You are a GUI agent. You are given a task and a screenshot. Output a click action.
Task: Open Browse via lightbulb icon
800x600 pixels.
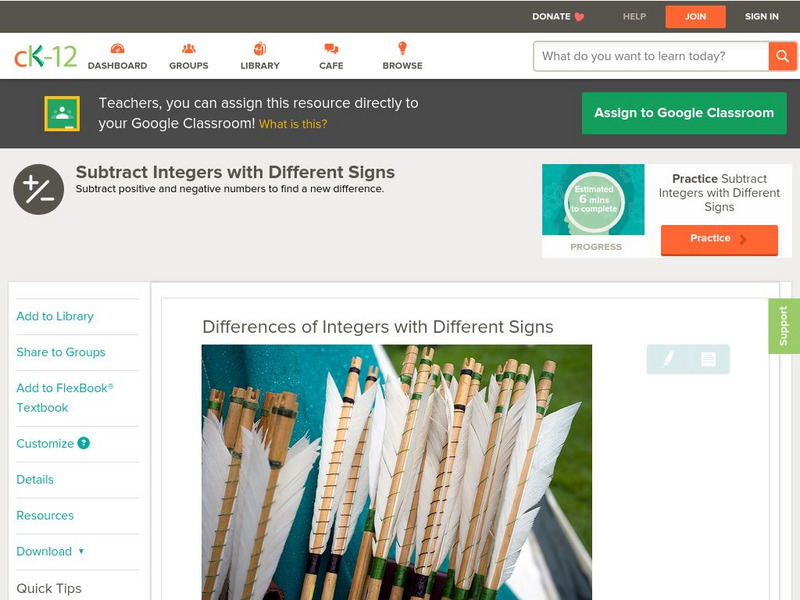[x=402, y=48]
